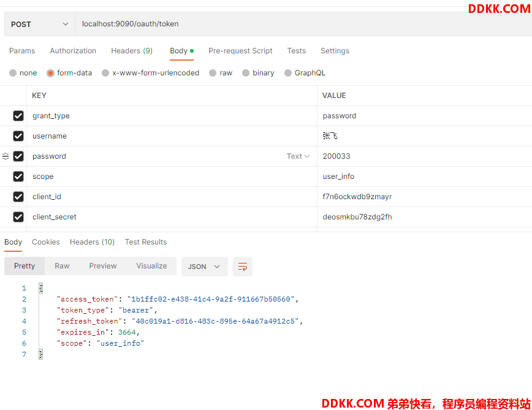Click the request URL field localhost:9090/oauth/token
The image size is (532, 410).
point(303,24)
